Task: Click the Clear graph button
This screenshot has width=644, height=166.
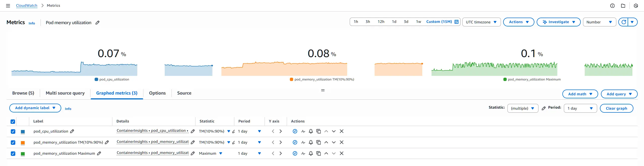Action: (x=616, y=108)
